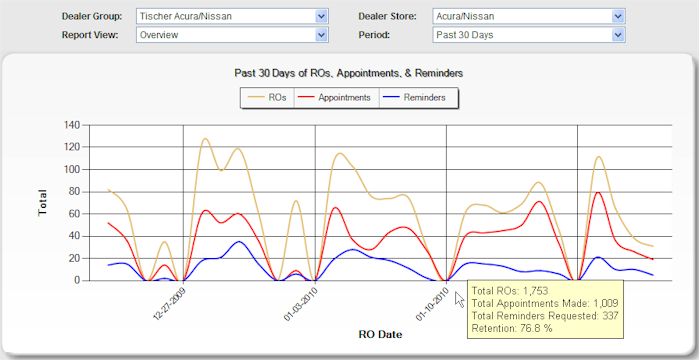Select the Overview report view field

[232, 35]
